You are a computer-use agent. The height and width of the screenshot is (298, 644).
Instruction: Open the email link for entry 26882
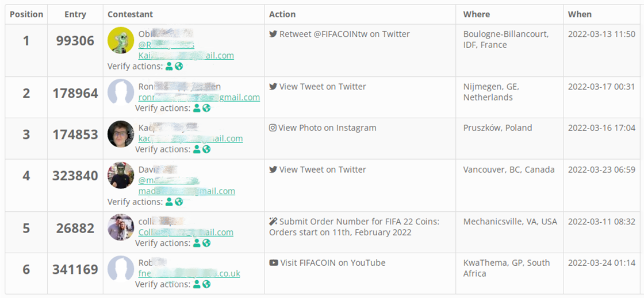(186, 233)
